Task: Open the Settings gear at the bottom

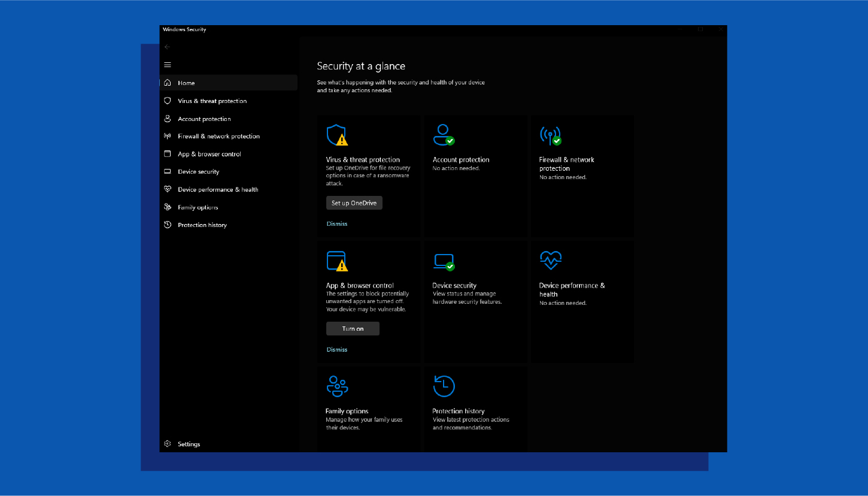Action: tap(168, 443)
